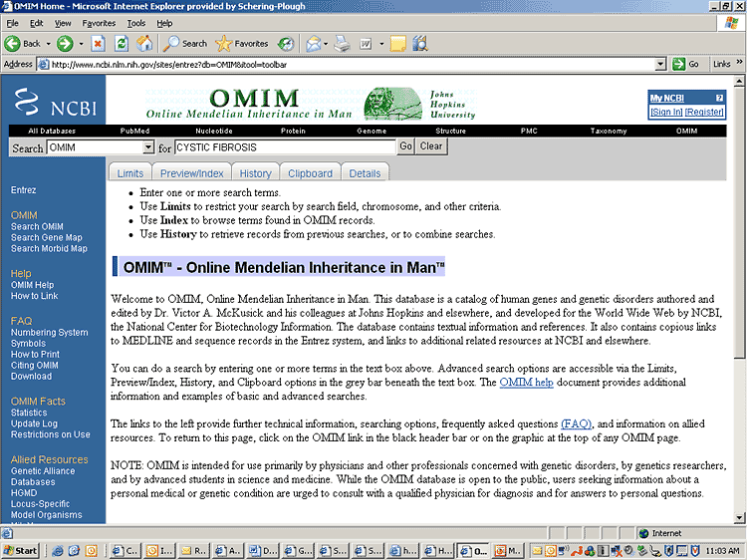Open the Forward button history dropdown
This screenshot has height=560, width=747.
(x=81, y=44)
